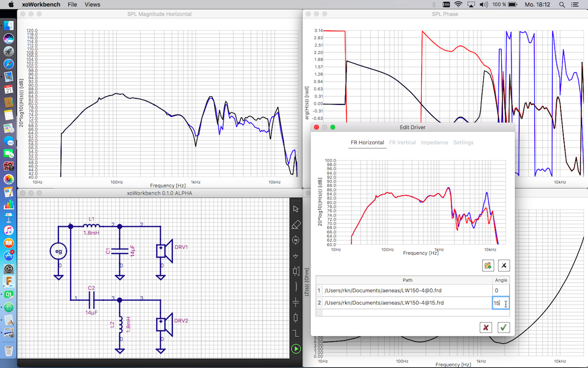Open file folder icon in Edit Driver
Screen dimensions: 588x368
click(488, 265)
